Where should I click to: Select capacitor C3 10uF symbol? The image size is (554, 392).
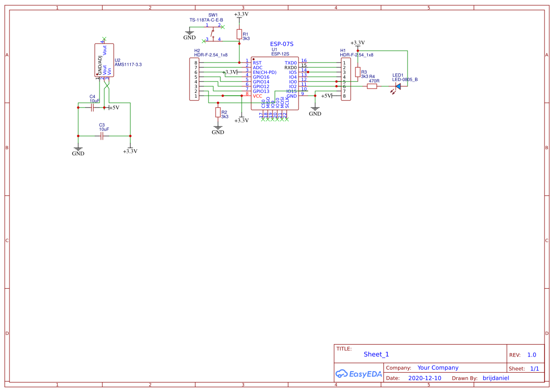tap(101, 136)
